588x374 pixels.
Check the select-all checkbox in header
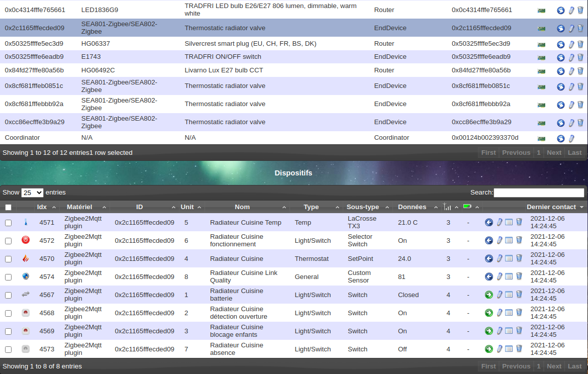tap(8, 207)
